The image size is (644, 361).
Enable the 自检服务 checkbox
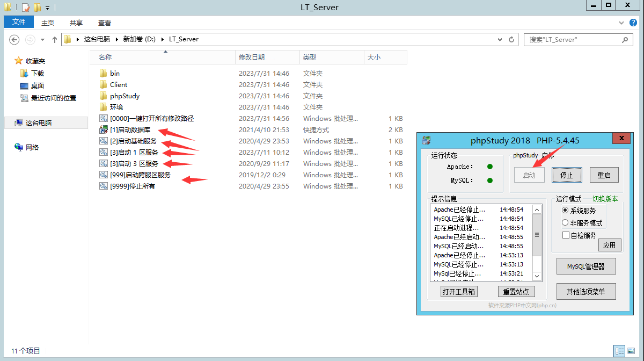[566, 235]
